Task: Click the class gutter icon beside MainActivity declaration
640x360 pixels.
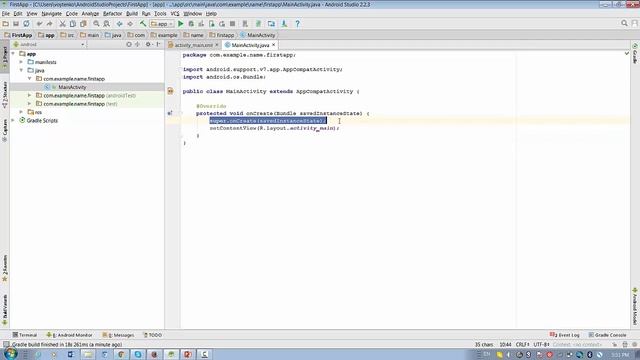Action: (170, 91)
